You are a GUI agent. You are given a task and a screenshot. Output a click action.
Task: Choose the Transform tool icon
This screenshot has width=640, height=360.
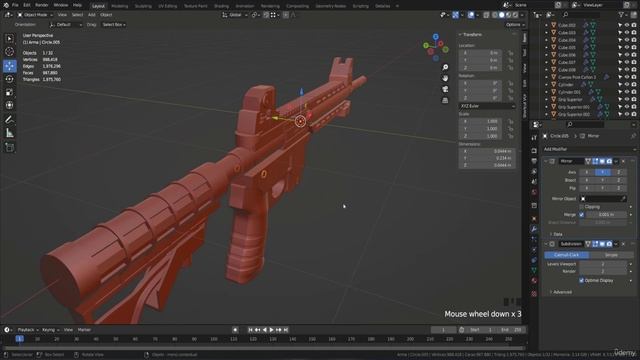point(9,105)
